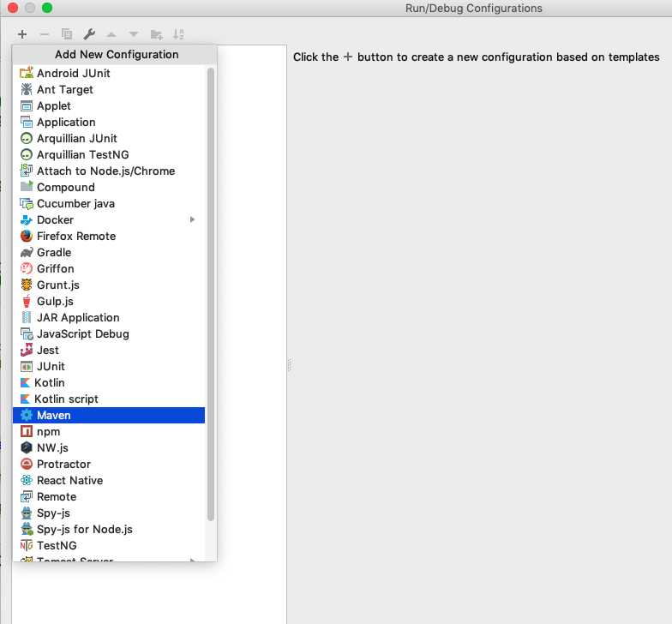Viewport: 672px width, 624px height.
Task: Click the Applet window icon
Action: [27, 105]
